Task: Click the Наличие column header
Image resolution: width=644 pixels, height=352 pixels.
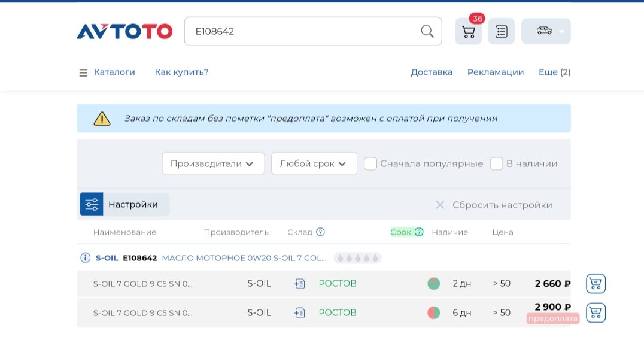Action: click(x=449, y=232)
